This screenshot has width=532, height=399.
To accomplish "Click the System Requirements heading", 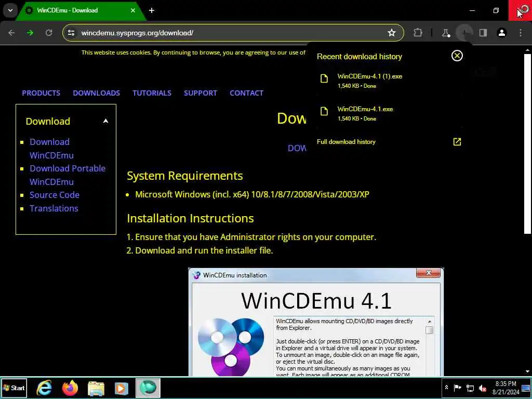I will (x=184, y=176).
